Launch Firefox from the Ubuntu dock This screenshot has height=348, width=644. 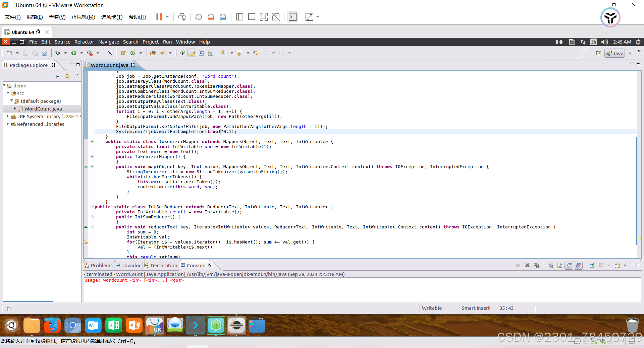tap(52, 325)
